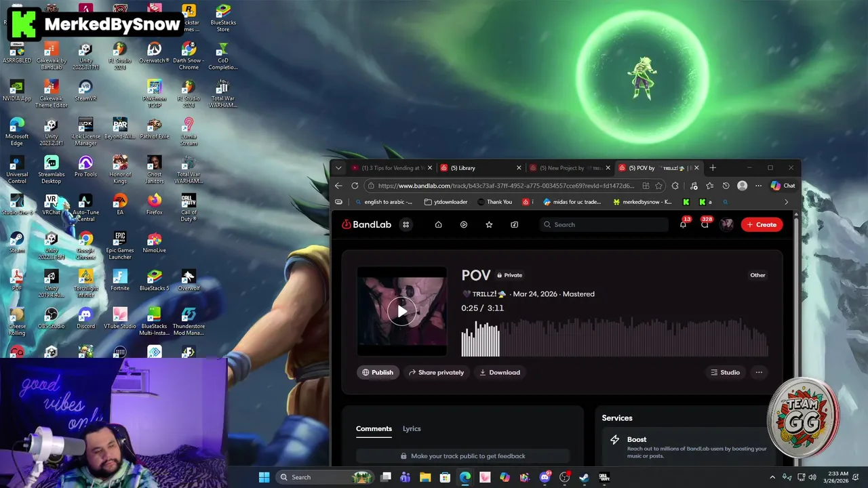Select the Comments tab
The height and width of the screenshot is (488, 868).
tap(374, 428)
